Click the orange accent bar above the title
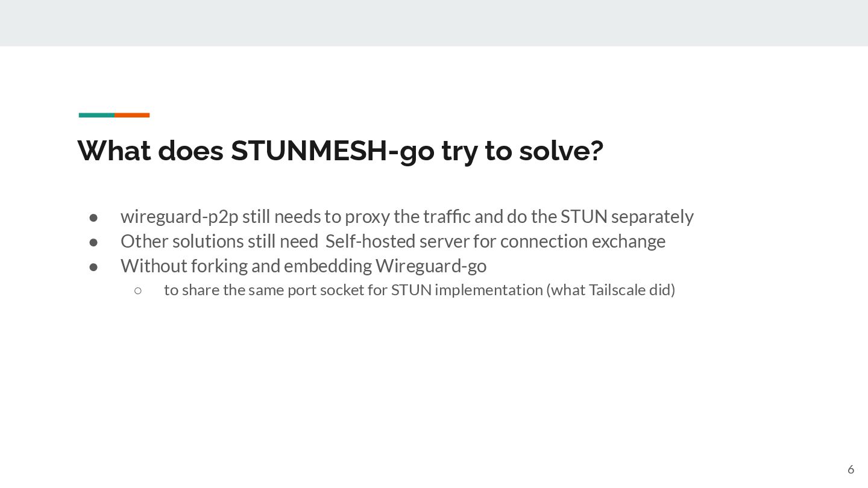The image size is (868, 488). (132, 115)
